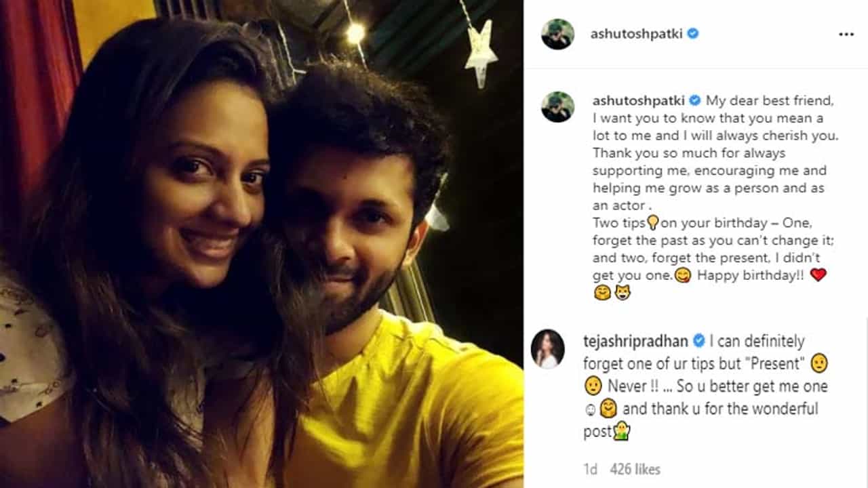The height and width of the screenshot is (488, 868).
Task: Click verified badge next to header username
Action: click(x=692, y=33)
